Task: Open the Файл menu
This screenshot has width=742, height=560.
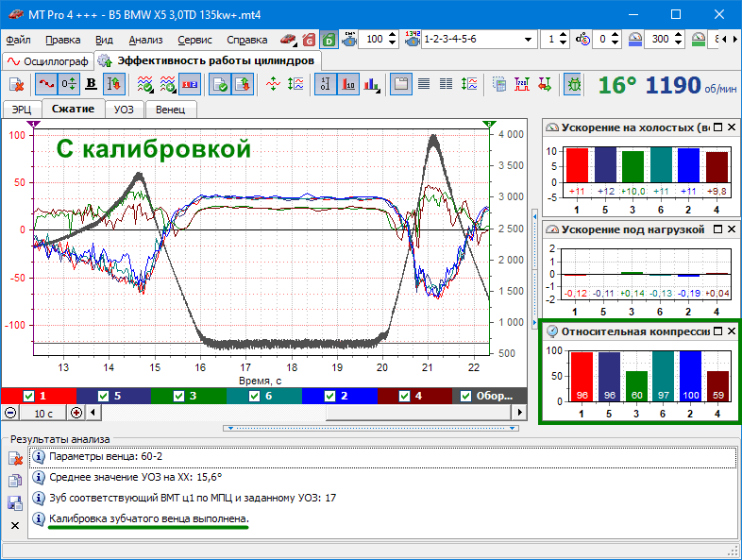Action: (x=19, y=40)
